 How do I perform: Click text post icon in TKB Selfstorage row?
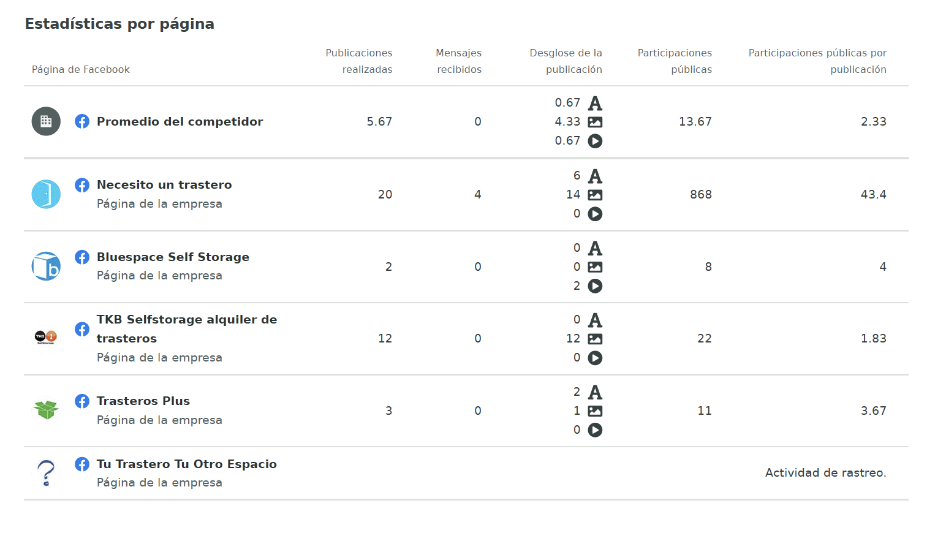coord(595,320)
